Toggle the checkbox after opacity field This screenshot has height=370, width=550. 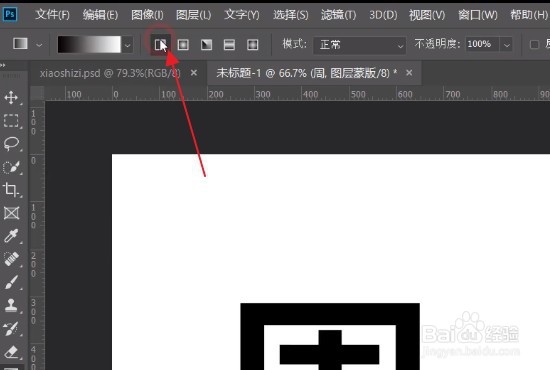534,45
